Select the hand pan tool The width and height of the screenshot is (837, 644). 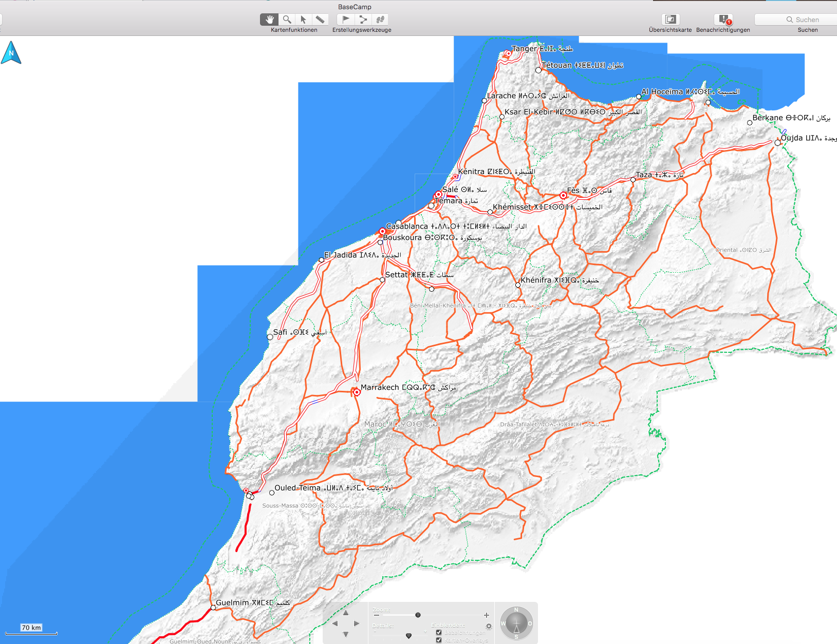click(269, 20)
